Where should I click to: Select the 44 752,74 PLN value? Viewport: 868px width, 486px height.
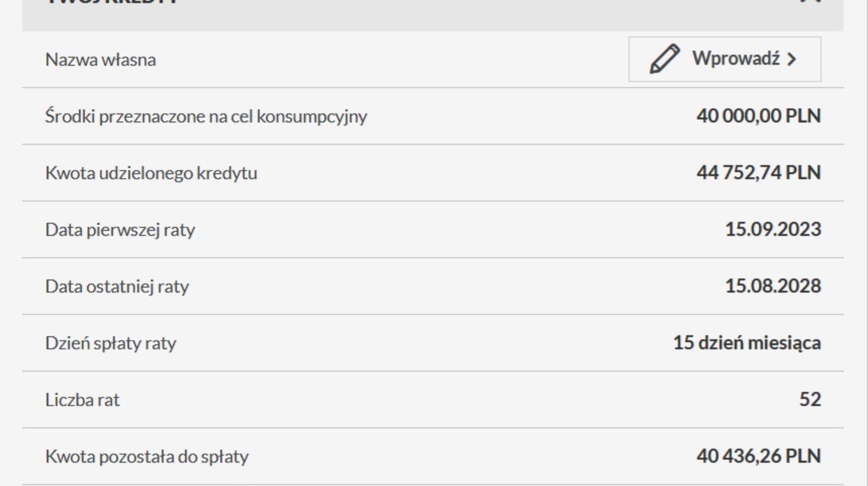click(759, 172)
